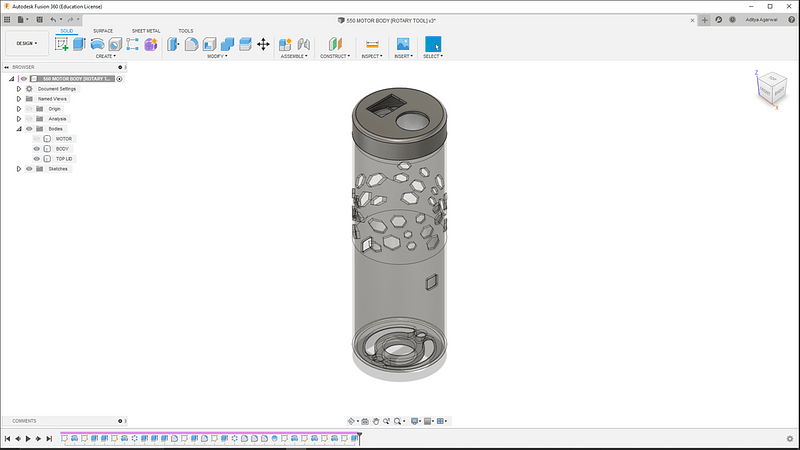
Task: Switch to the SHEET METAL tab
Action: 146,31
